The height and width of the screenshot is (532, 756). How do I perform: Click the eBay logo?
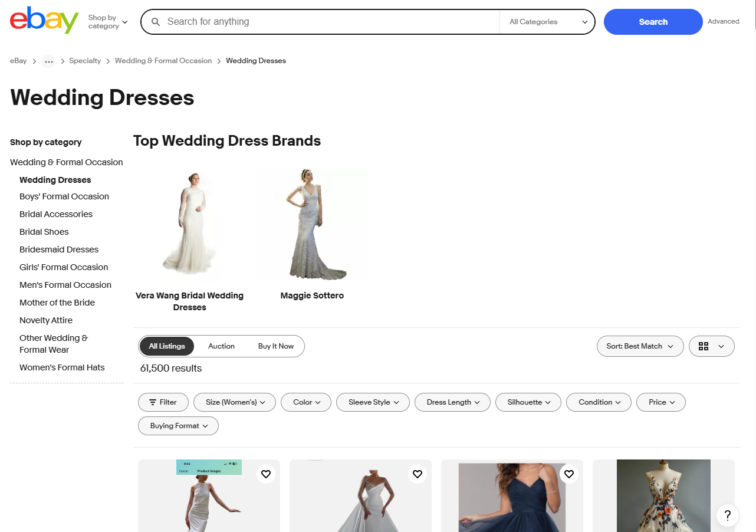pos(44,21)
